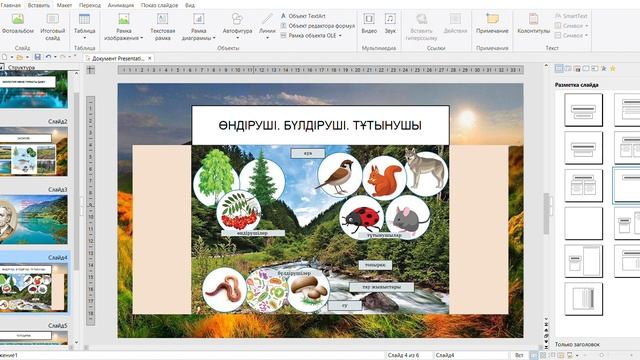Click the open folder icon in the quick access bar
This screenshot has height=360, width=640.
20,57
